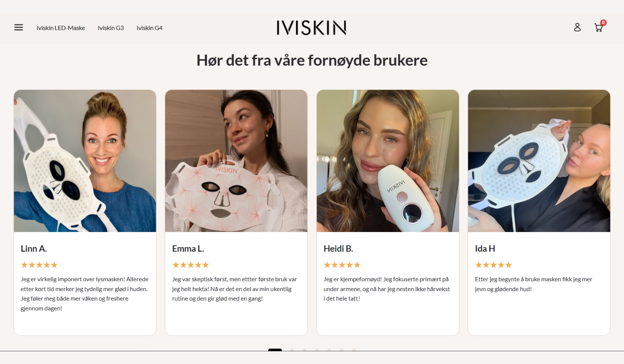Image resolution: width=624 pixels, height=364 pixels.
Task: Go to Iviskin LED-Maske page
Action: pos(61,28)
